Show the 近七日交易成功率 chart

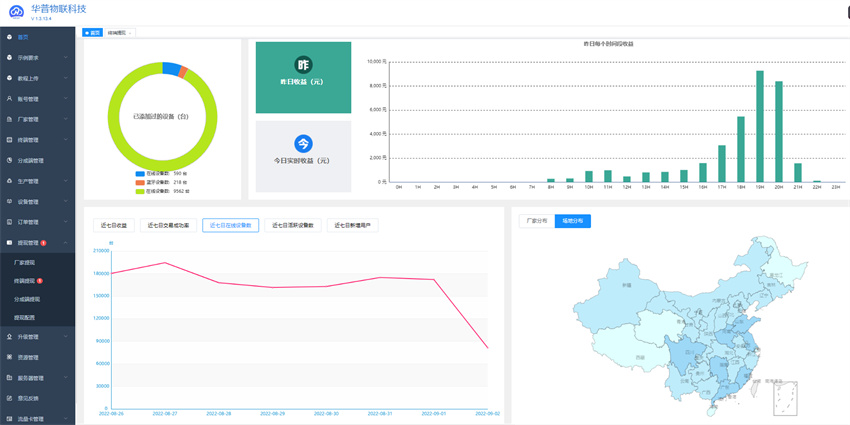pos(168,226)
